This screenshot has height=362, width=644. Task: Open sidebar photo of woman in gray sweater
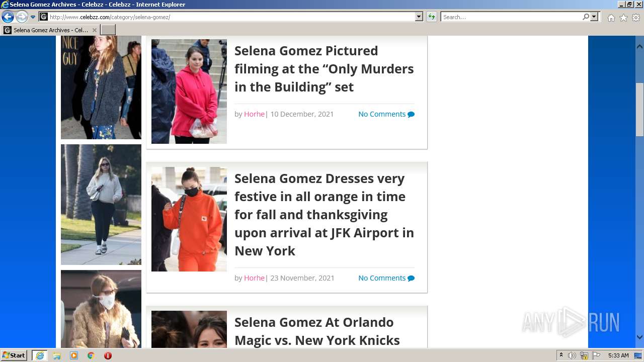coord(101,205)
